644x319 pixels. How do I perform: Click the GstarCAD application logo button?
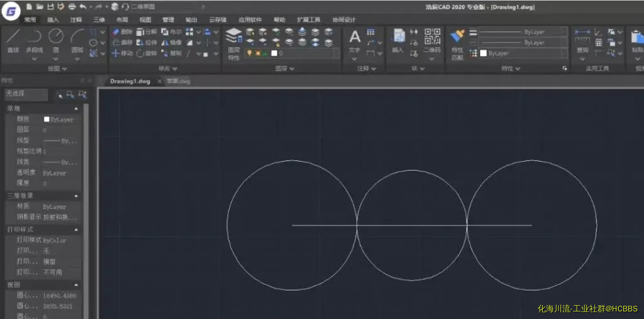tap(11, 11)
